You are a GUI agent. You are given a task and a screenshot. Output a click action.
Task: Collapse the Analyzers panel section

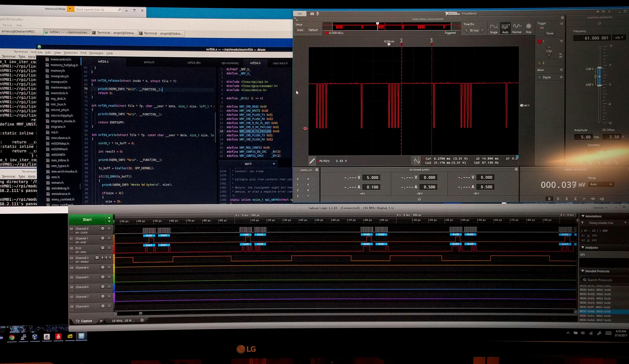pos(583,248)
